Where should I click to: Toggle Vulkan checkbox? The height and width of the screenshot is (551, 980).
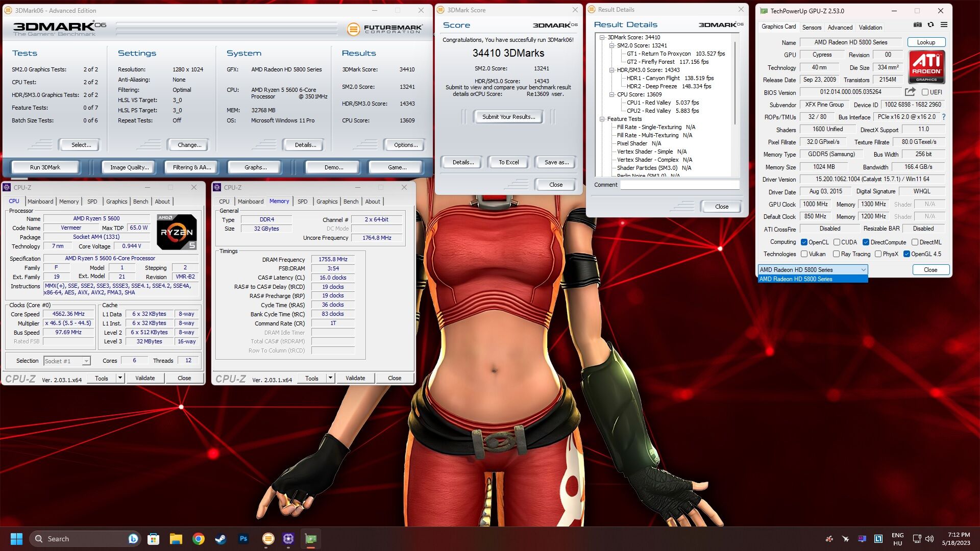804,254
